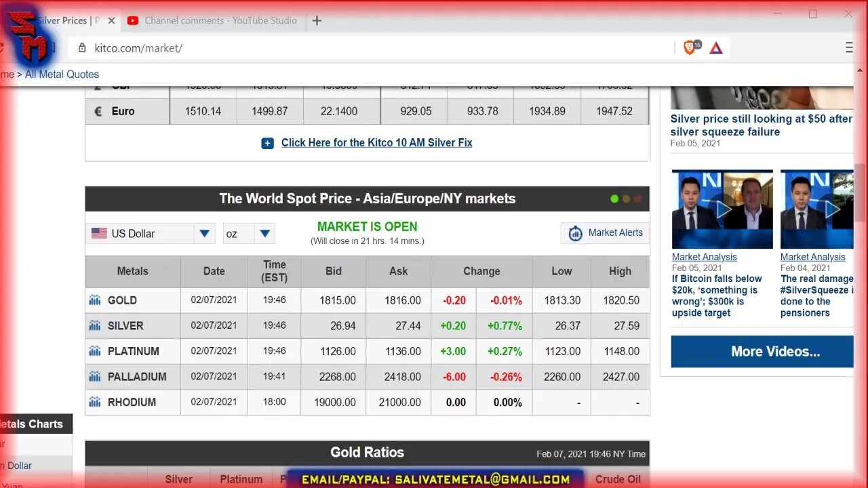Click the Ask column header

[399, 271]
